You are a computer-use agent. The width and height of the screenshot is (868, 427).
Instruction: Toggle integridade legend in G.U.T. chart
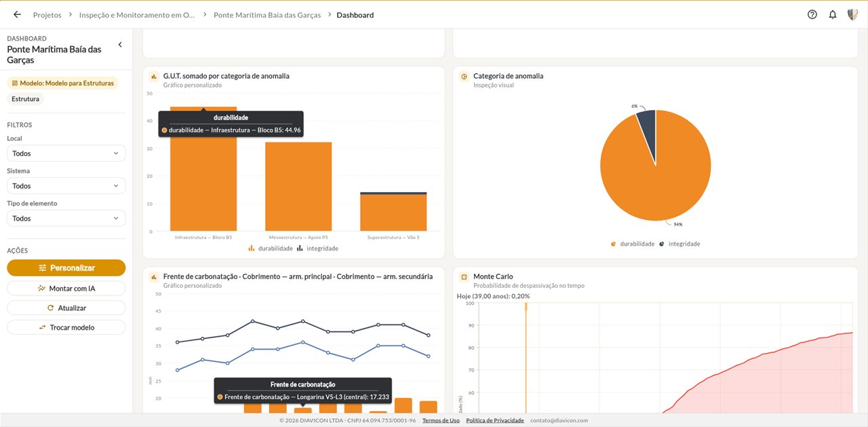(318, 248)
